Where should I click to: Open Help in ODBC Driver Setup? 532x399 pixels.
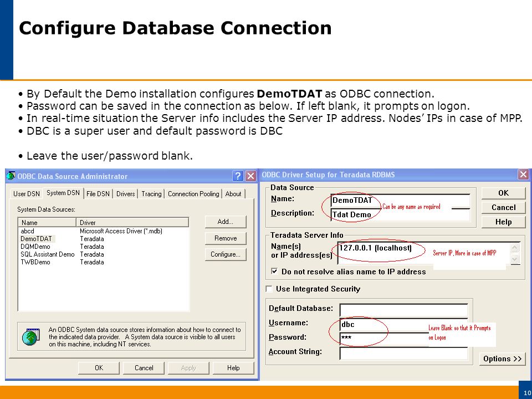coord(504,222)
